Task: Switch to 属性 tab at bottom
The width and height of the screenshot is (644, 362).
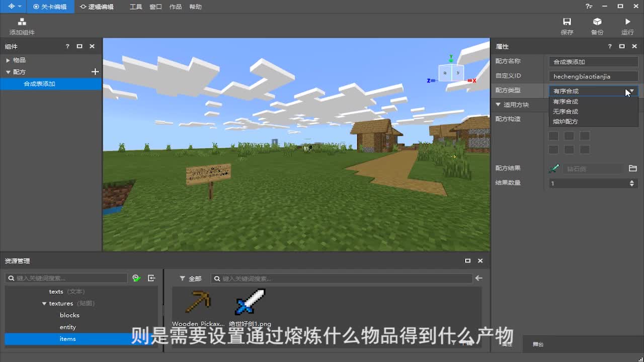Action: point(507,344)
